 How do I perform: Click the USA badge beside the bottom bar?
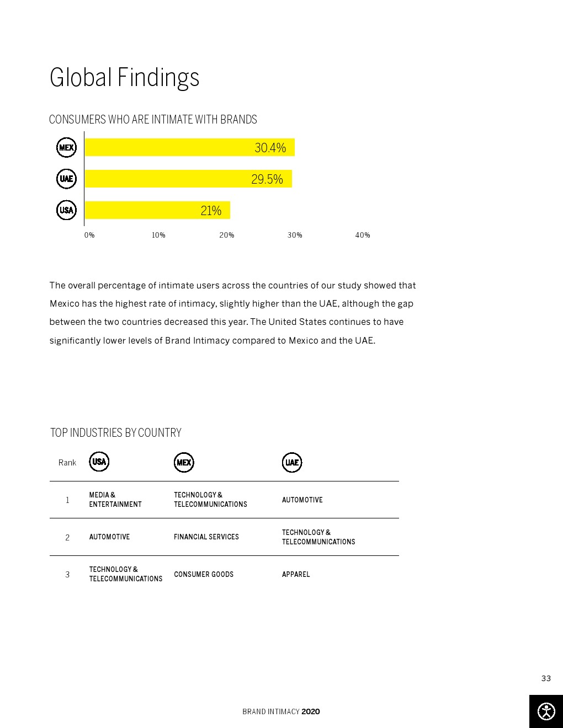(x=67, y=210)
